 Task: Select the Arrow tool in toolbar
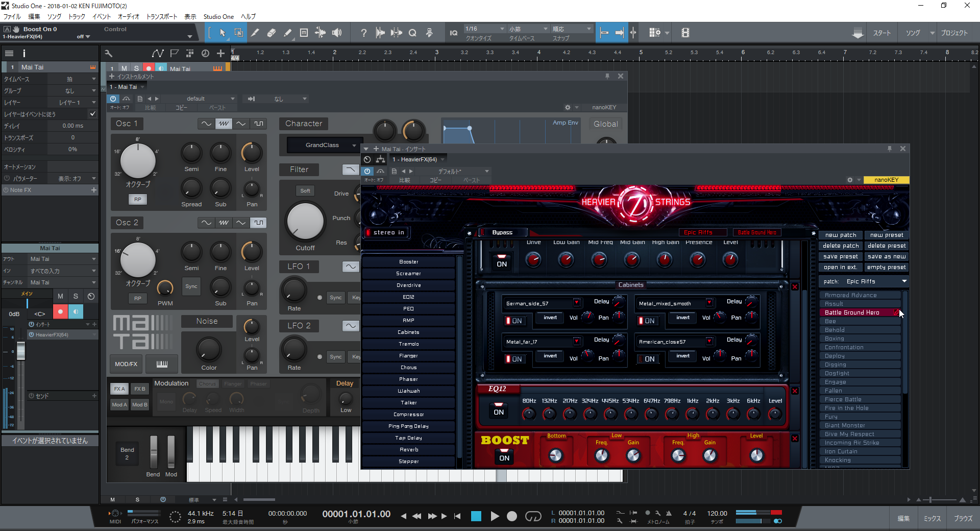click(223, 33)
